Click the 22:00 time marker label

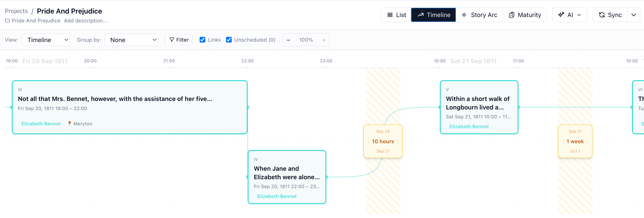247,61
